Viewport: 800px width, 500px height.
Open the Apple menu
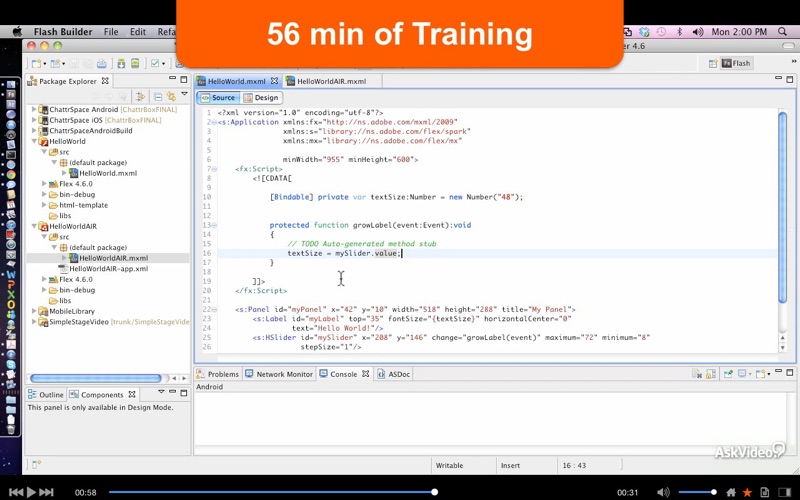tap(17, 32)
